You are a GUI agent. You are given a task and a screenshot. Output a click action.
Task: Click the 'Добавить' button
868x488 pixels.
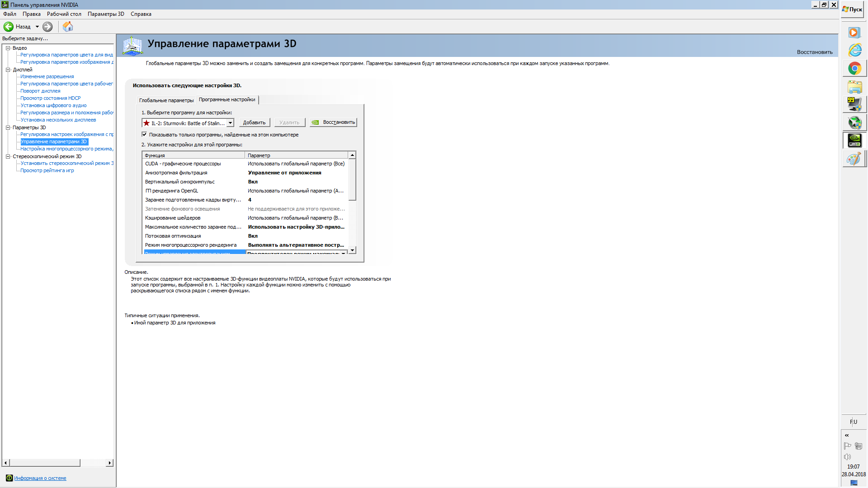pyautogui.click(x=254, y=122)
